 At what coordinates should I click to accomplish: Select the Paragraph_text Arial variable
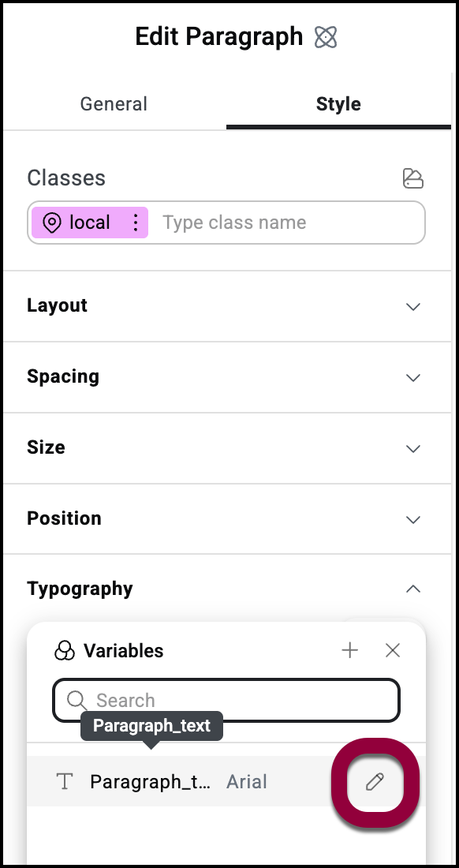click(226, 781)
